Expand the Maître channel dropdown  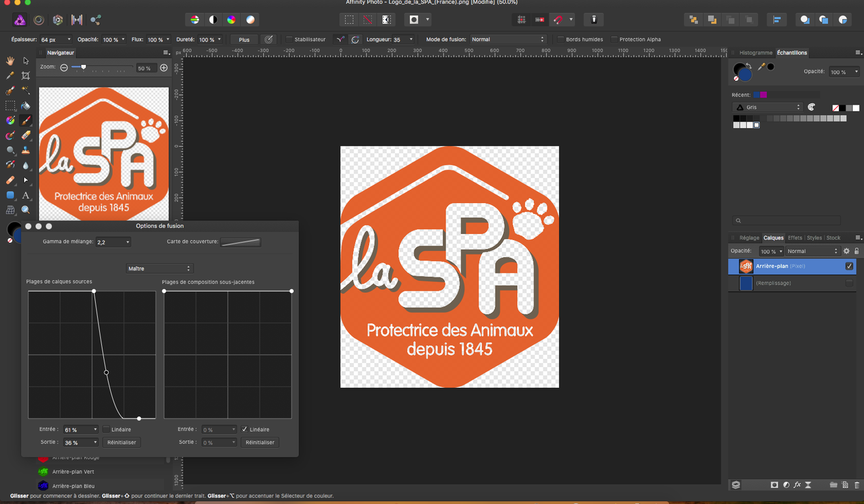160,269
